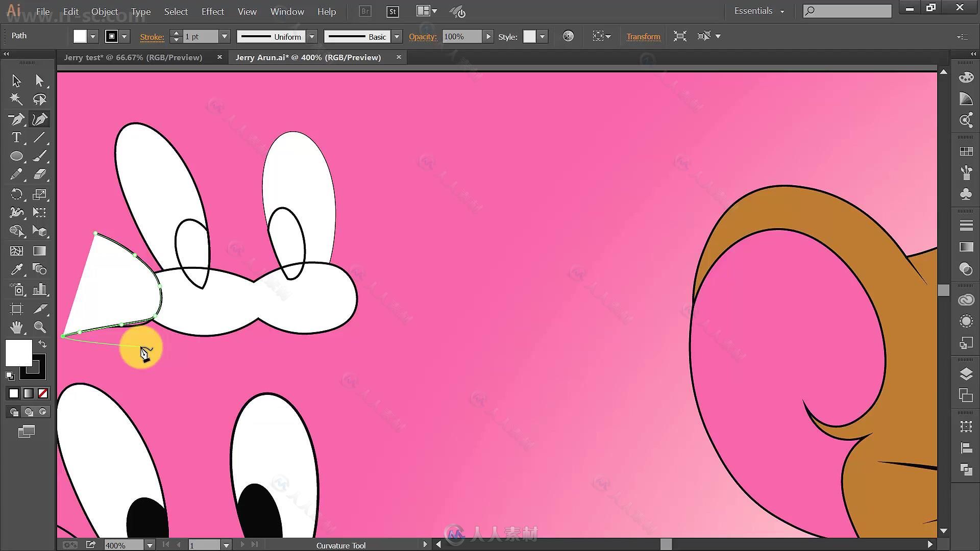Click the search help input field
The width and height of the screenshot is (980, 551).
point(847,11)
